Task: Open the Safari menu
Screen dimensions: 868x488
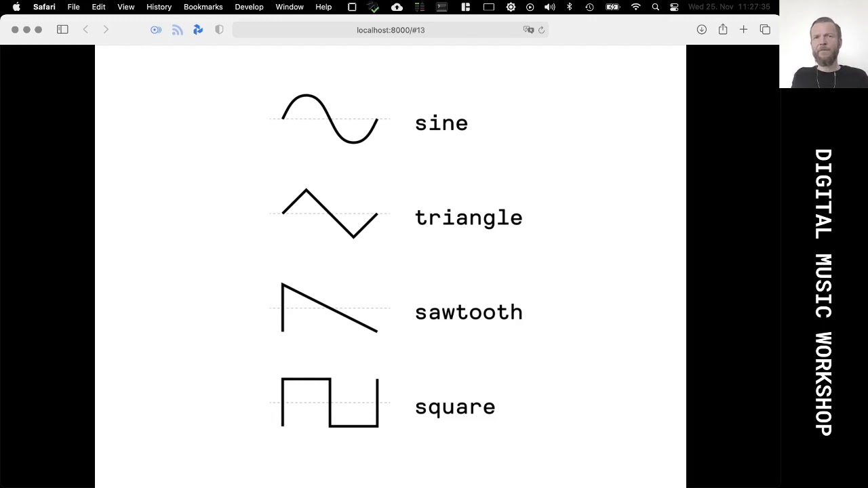Action: point(44,7)
